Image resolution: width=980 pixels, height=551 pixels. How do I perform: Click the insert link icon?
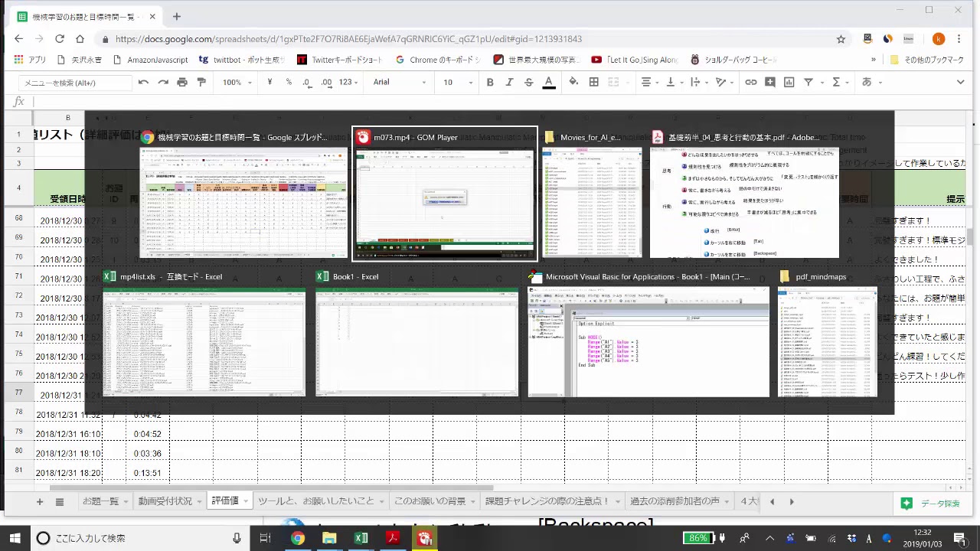coord(751,82)
